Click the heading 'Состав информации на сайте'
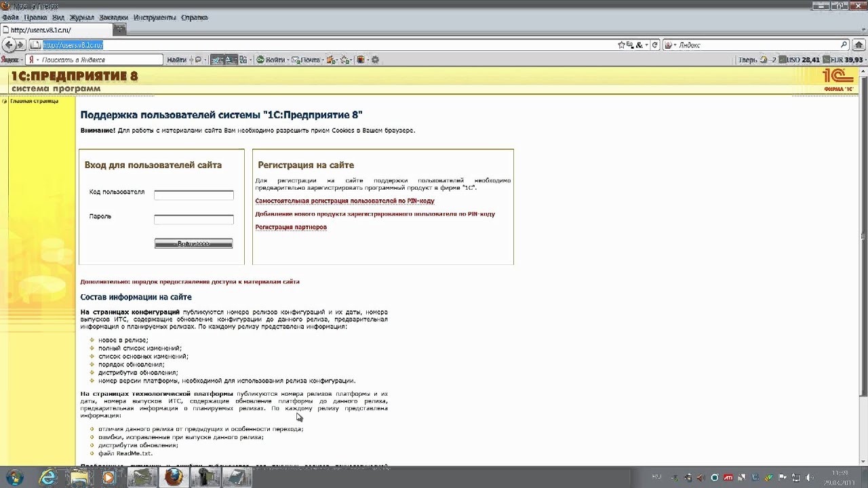868x488 pixels. click(x=136, y=297)
